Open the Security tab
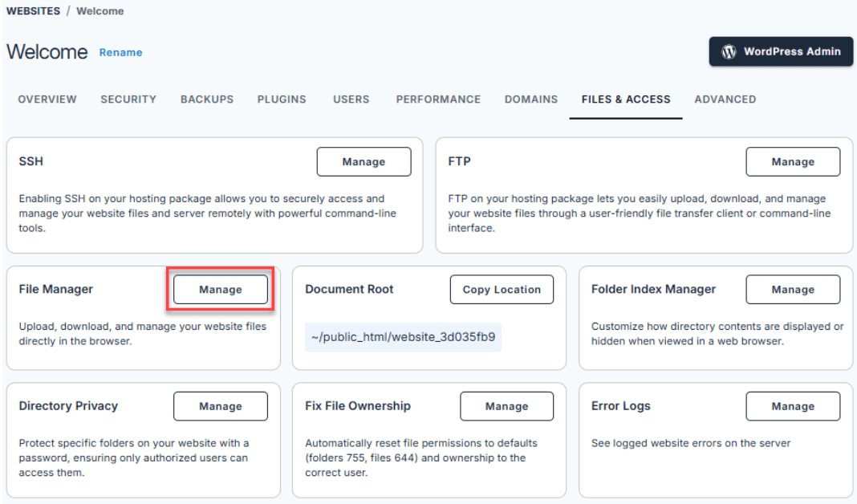 [128, 100]
